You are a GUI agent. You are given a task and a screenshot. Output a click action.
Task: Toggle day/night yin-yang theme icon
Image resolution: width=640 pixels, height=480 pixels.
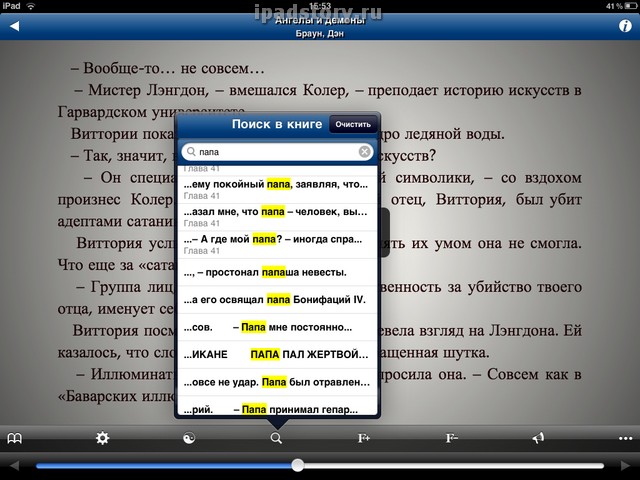[x=189, y=438]
